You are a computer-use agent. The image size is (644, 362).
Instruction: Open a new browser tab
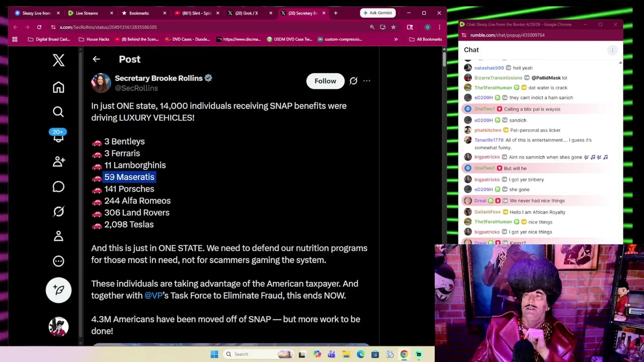[x=336, y=13]
